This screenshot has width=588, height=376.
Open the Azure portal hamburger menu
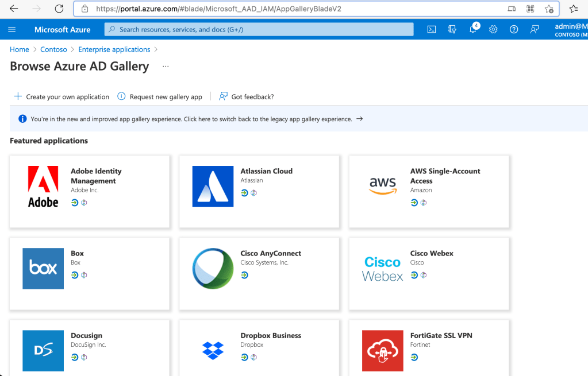12,29
